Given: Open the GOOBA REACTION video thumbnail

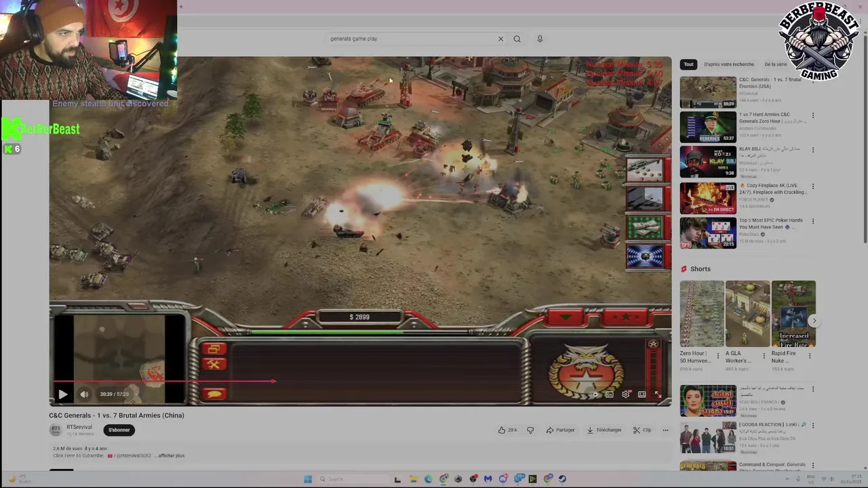Looking at the screenshot, I should 708,437.
